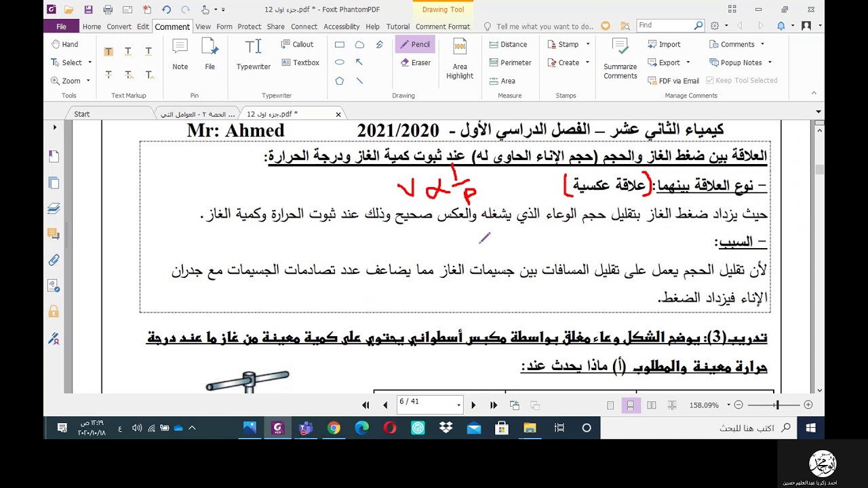Expand the Stamp dropdown
This screenshot has height=488, width=868.
(588, 44)
